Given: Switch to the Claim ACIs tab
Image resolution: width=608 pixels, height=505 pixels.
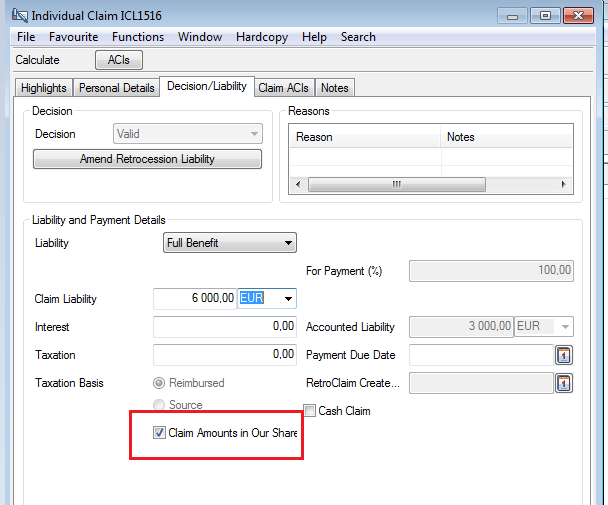Looking at the screenshot, I should point(284,88).
